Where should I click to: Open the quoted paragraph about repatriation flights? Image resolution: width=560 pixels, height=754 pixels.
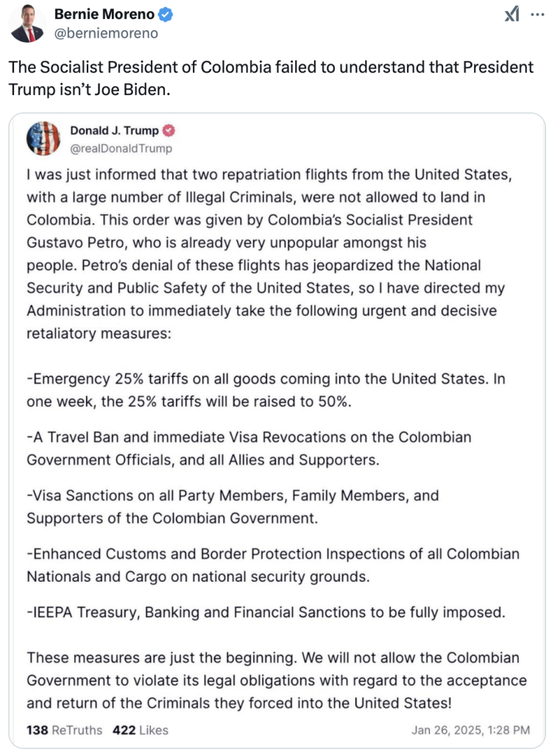pyautogui.click(x=269, y=253)
